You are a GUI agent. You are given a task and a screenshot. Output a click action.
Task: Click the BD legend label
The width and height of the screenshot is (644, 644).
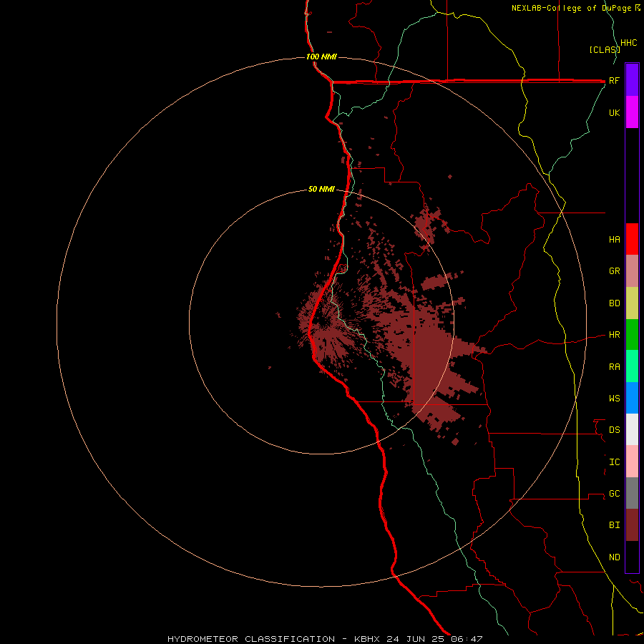click(x=614, y=303)
